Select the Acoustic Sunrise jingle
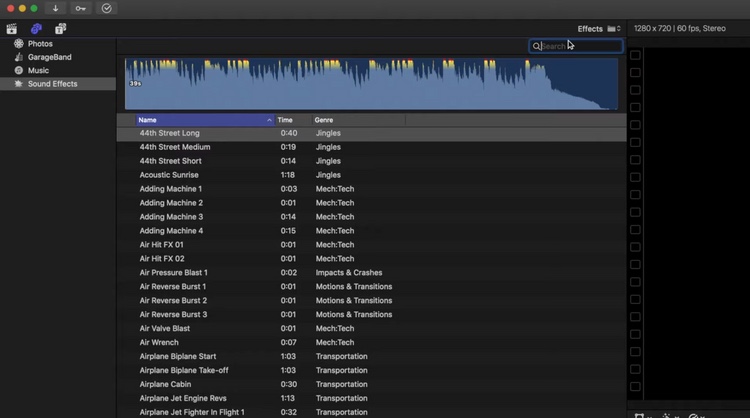The width and height of the screenshot is (750, 418). click(x=169, y=175)
